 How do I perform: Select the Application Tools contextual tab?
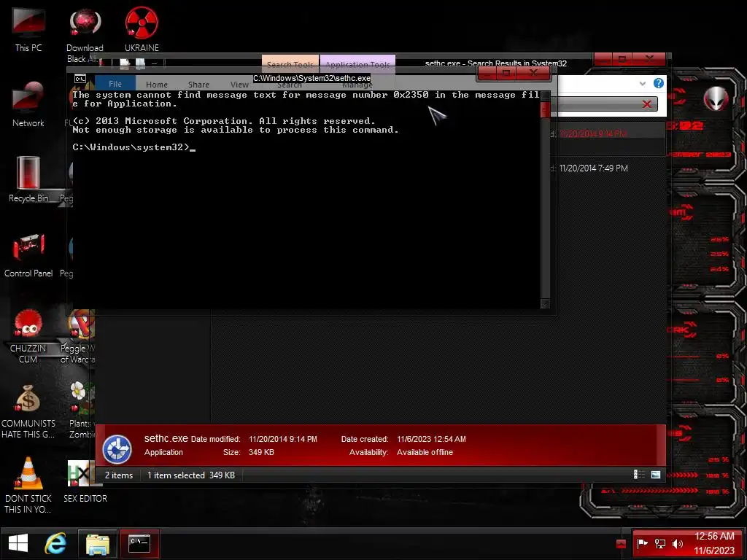tap(357, 64)
